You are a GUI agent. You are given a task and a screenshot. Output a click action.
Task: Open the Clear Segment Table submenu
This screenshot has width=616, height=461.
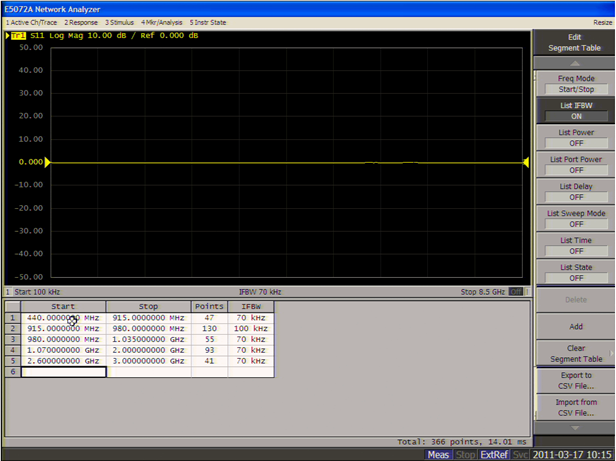click(x=576, y=354)
